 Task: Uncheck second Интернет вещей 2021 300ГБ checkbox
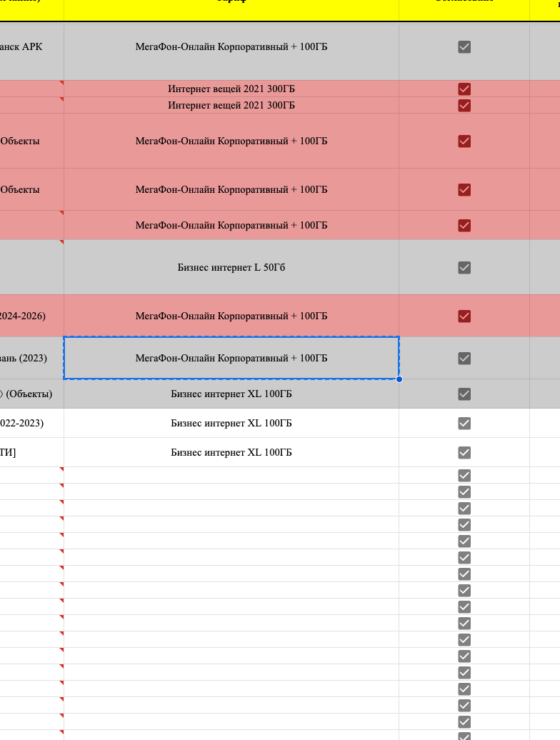pyautogui.click(x=464, y=106)
